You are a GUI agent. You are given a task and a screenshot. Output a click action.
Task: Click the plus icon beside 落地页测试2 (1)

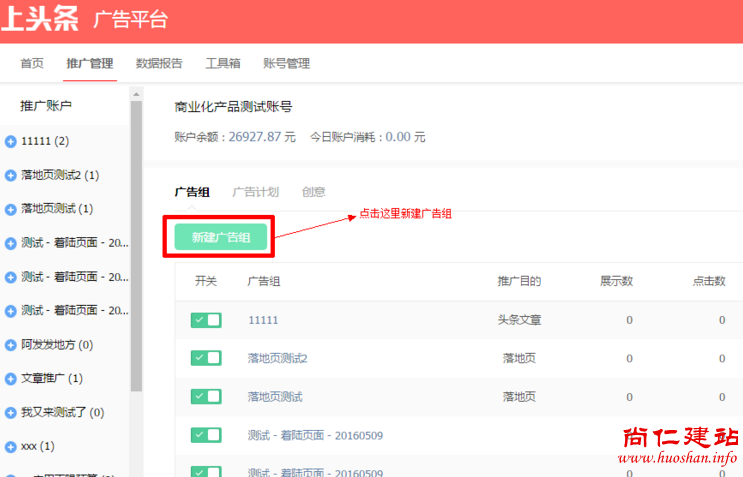11,175
